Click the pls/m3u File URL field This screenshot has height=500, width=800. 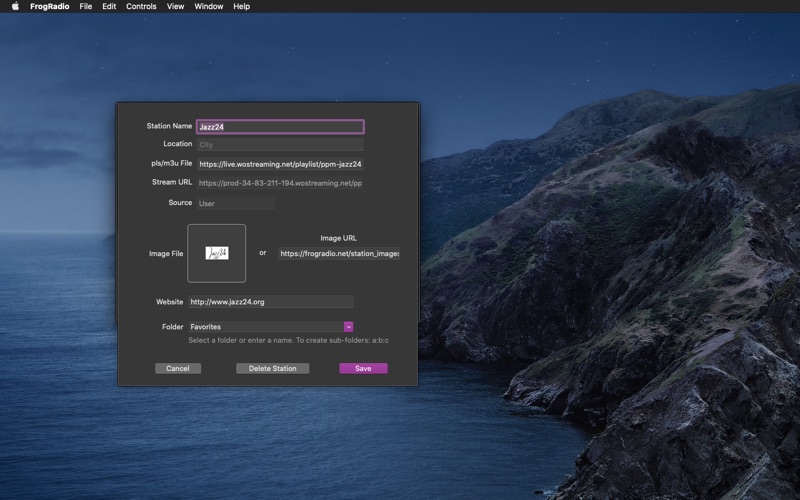coord(280,164)
